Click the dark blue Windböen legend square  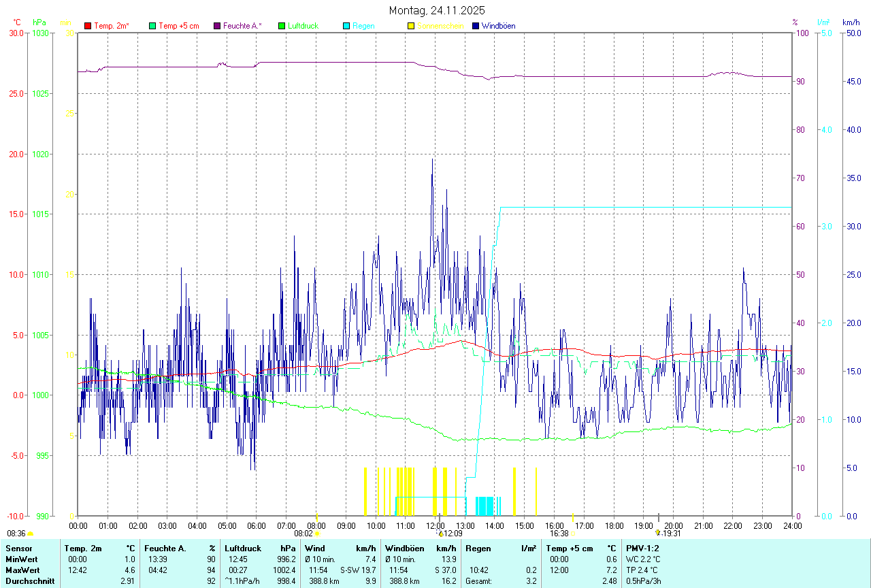tap(476, 26)
